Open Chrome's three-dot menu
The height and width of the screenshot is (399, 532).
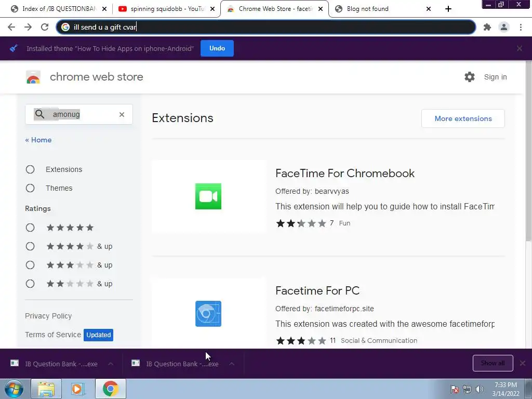(x=521, y=27)
